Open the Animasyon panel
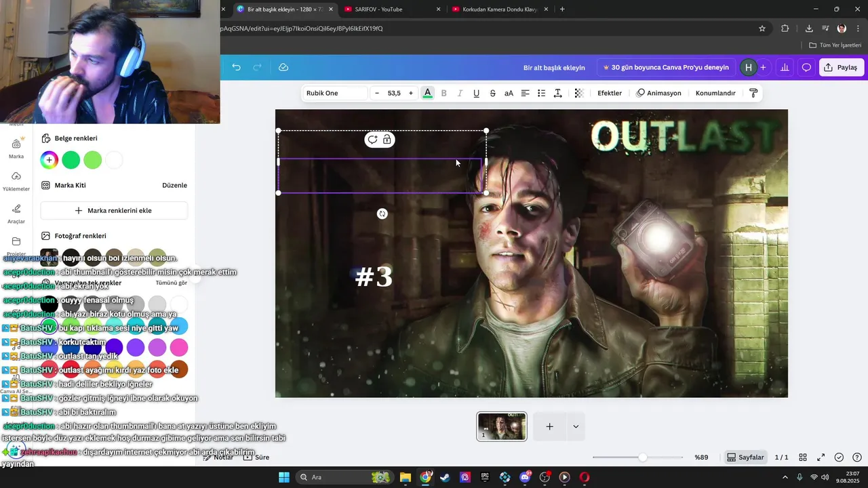868x488 pixels. [x=658, y=93]
